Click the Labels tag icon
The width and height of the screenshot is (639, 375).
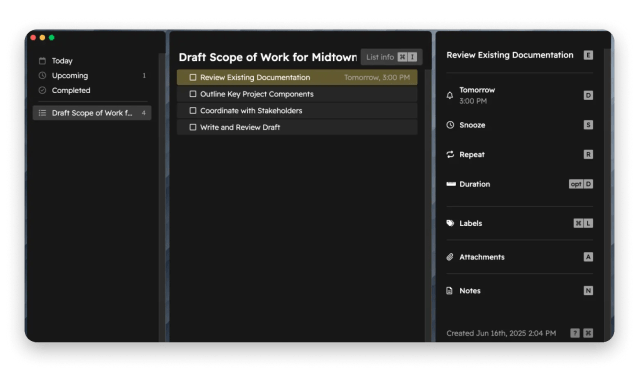click(x=450, y=223)
